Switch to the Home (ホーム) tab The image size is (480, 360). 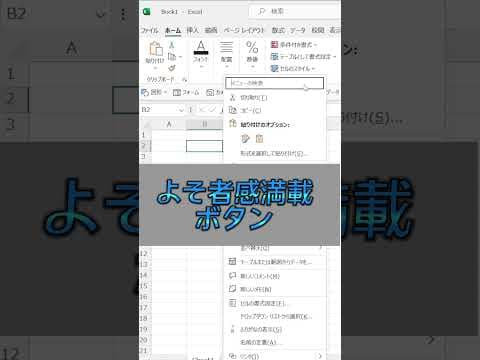click(173, 31)
